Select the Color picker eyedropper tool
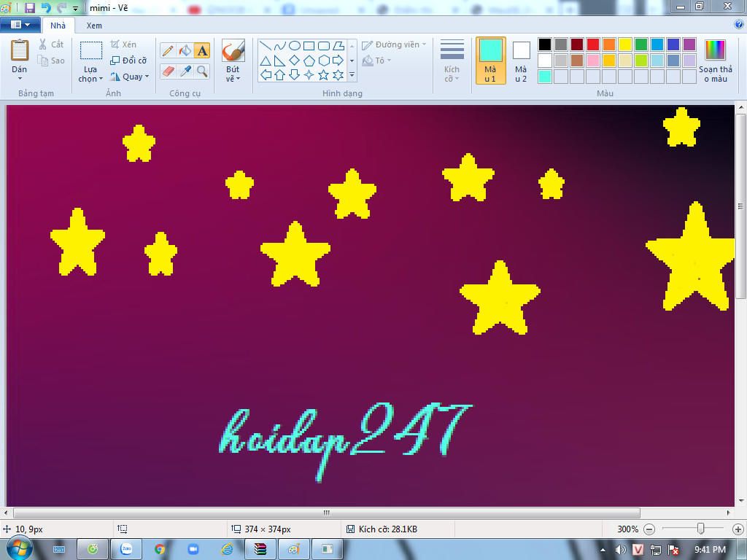 coord(185,71)
